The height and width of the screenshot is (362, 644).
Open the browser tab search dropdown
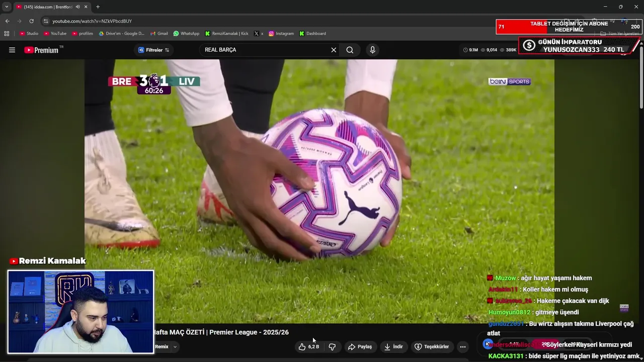pos(7,7)
